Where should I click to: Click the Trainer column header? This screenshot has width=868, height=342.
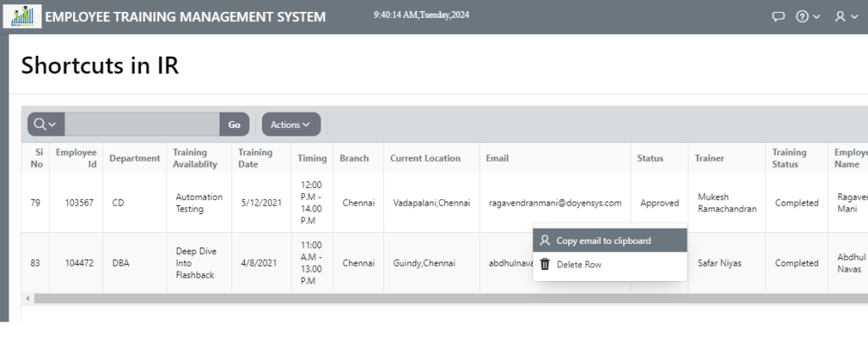(709, 158)
